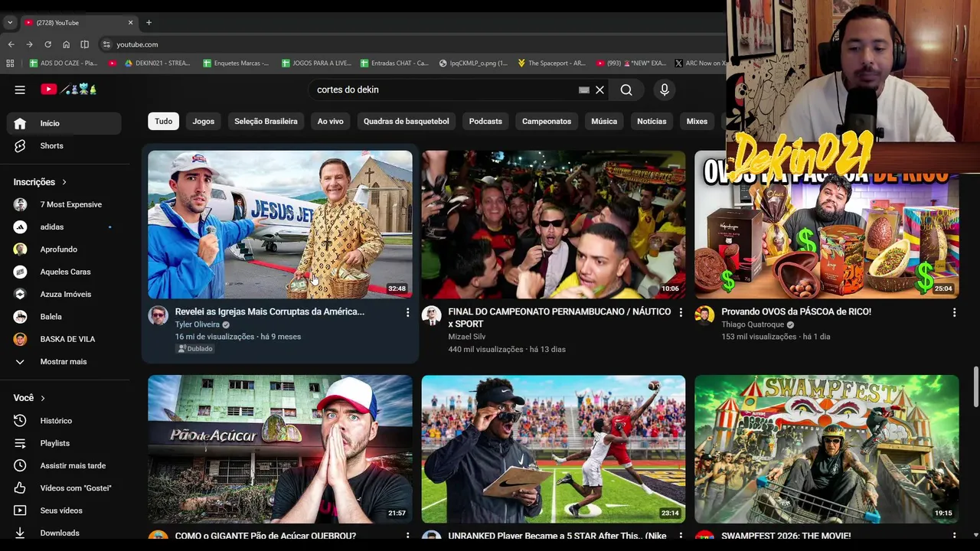Open the SWAMPFEST video thumbnail
This screenshot has height=551, width=980.
tap(827, 449)
